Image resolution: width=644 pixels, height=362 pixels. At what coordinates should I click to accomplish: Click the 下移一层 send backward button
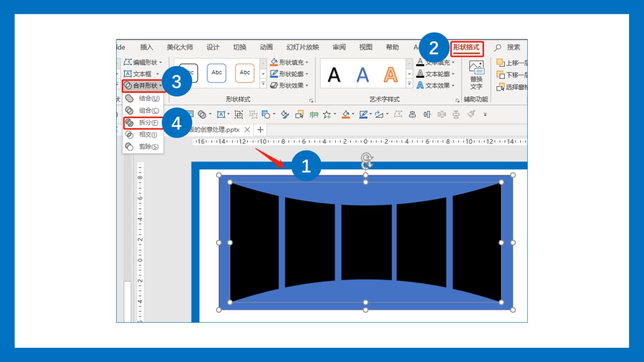[x=512, y=75]
